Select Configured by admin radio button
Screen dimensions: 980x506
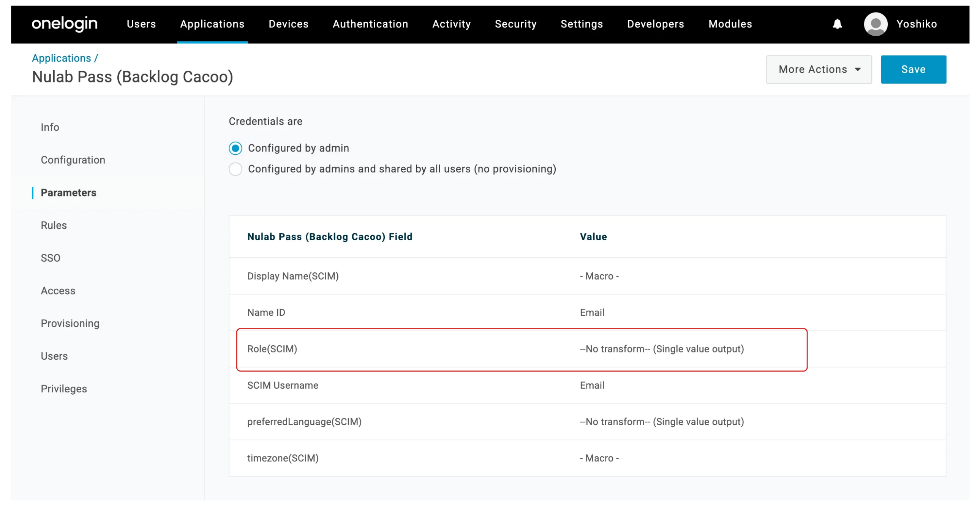coord(235,148)
